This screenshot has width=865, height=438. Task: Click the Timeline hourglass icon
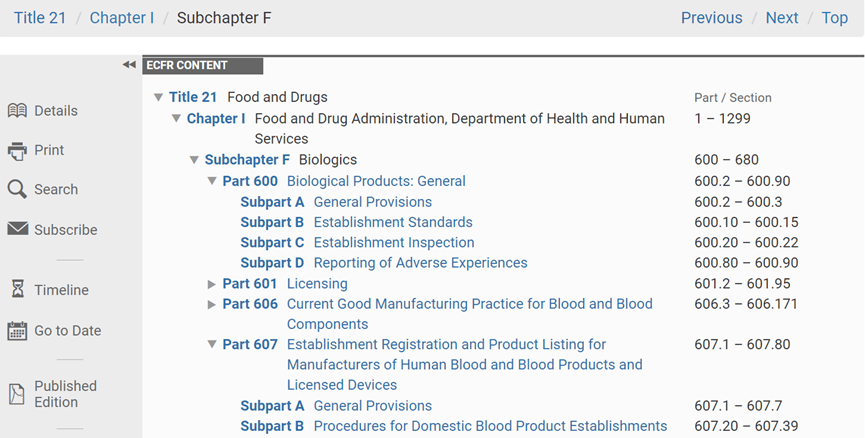point(17,290)
